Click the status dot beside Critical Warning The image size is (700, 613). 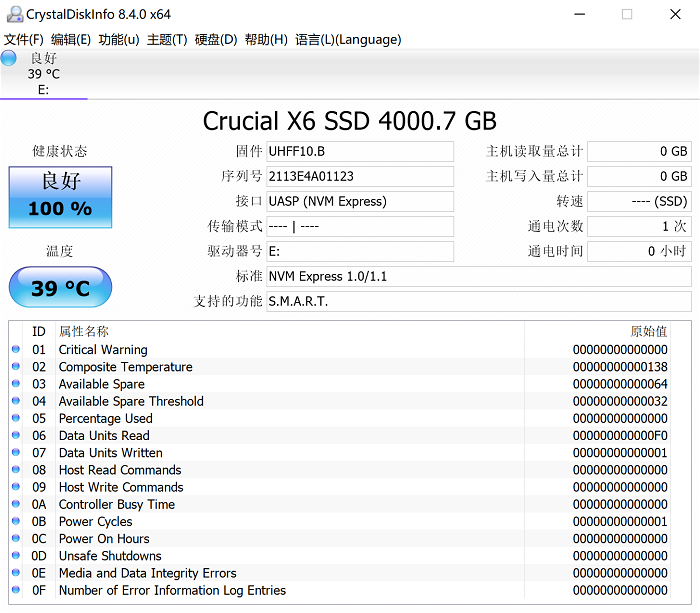[15, 350]
